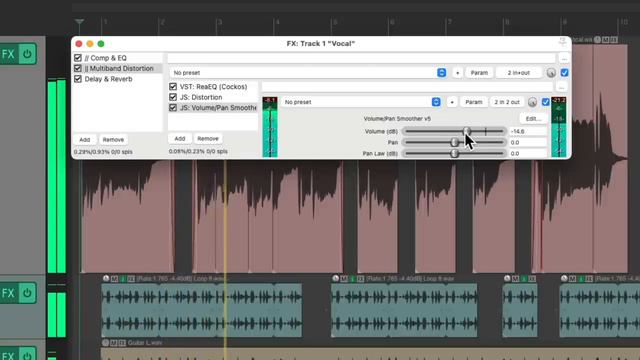Click Edit... button for Volume/Pan Smoother
The width and height of the screenshot is (640, 360).
coord(533,119)
